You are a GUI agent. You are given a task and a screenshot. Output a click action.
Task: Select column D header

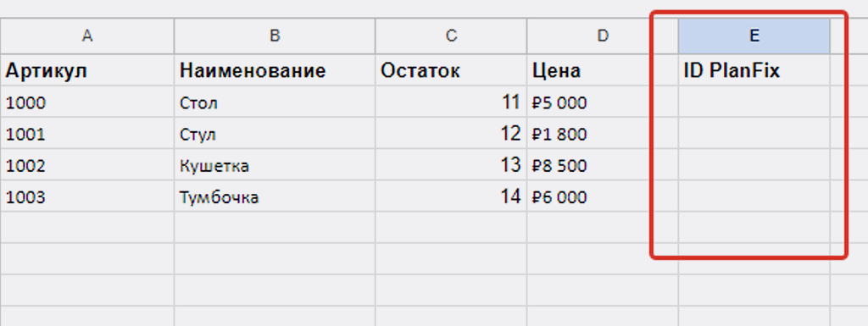click(603, 36)
